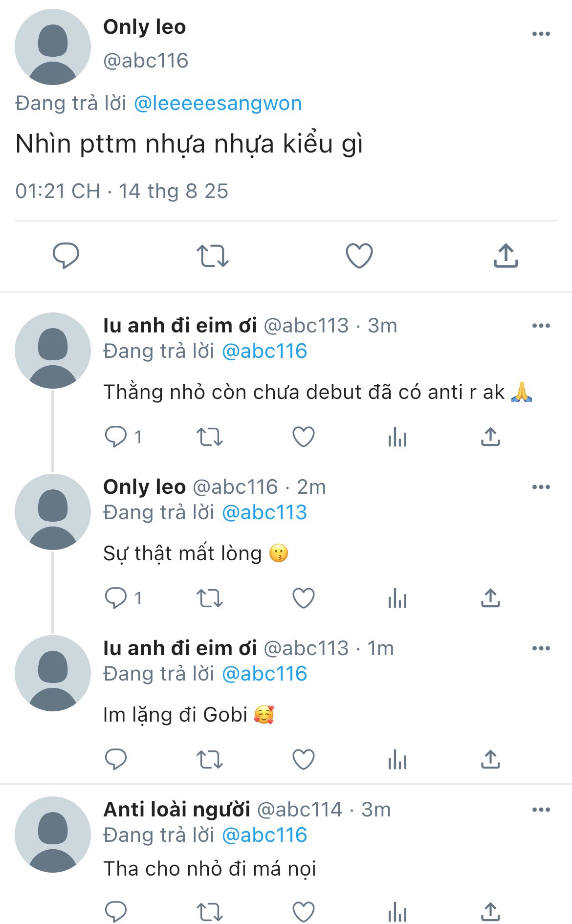Image resolution: width=572 pixels, height=924 pixels.
Task: Like the 'Sự thật mất lòng' reply
Action: coord(303,598)
